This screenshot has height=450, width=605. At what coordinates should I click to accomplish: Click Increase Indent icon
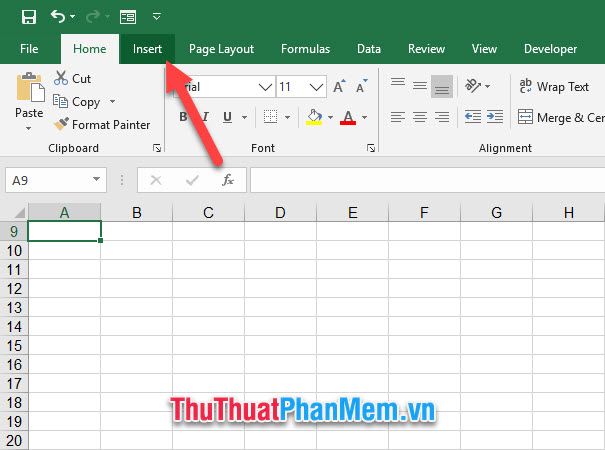495,117
